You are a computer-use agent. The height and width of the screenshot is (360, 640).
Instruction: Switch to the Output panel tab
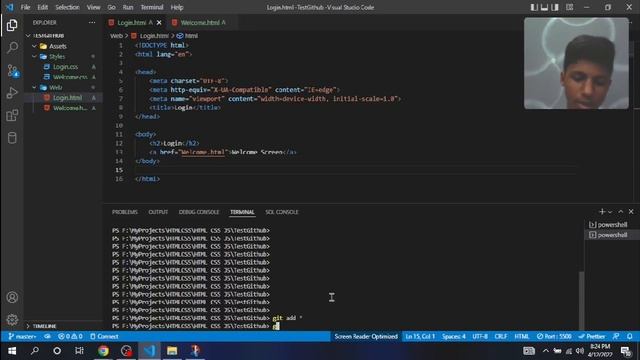coord(158,212)
